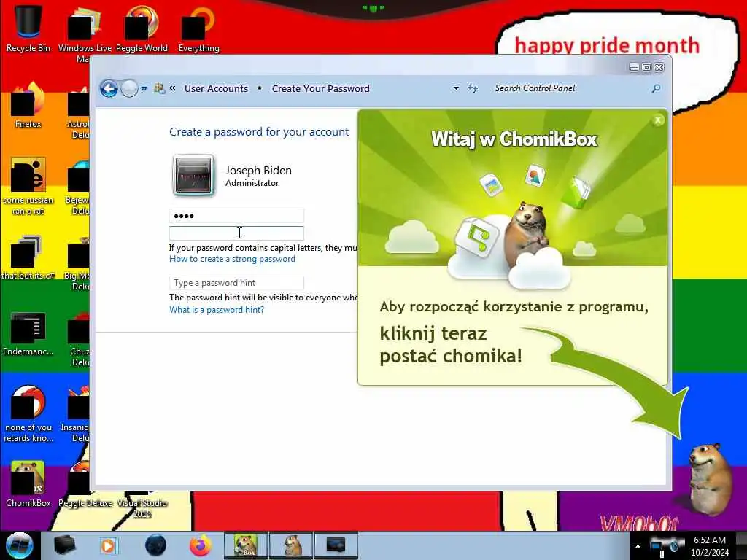This screenshot has width=747, height=560.
Task: Open the dark blue globe taskbar icon
Action: point(156,545)
